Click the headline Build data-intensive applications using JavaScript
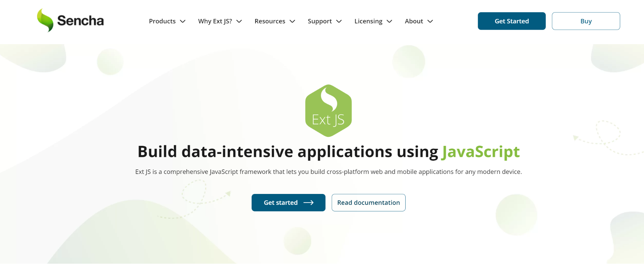The width and height of the screenshot is (644, 273). point(329,152)
